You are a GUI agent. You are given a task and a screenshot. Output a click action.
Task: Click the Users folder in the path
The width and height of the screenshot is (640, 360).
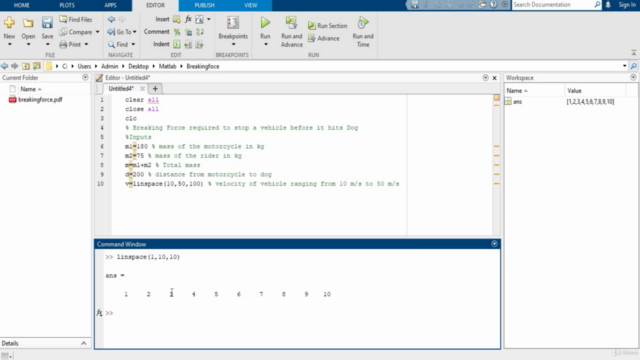[84, 66]
